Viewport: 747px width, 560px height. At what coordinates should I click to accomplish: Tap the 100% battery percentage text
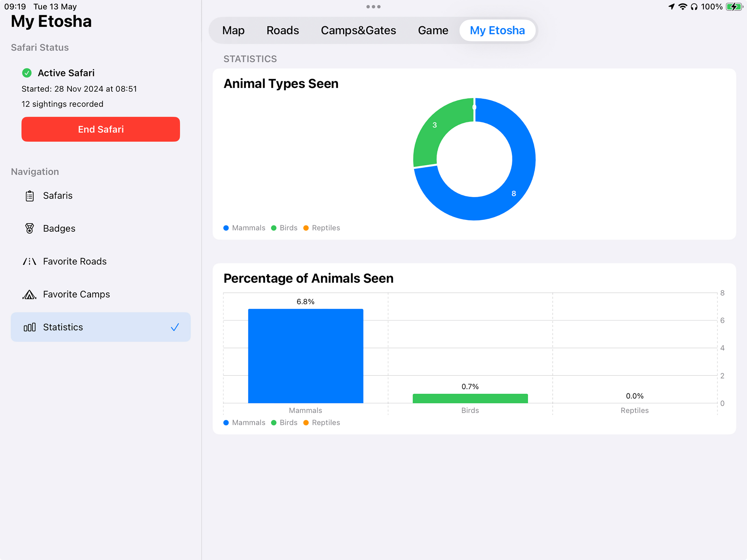pyautogui.click(x=712, y=7)
